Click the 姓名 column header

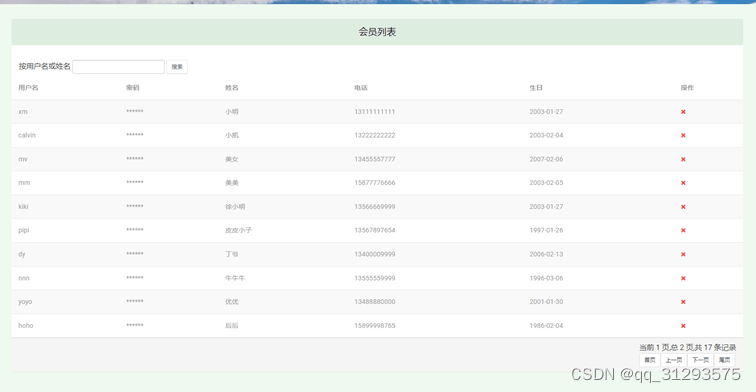pyautogui.click(x=231, y=88)
